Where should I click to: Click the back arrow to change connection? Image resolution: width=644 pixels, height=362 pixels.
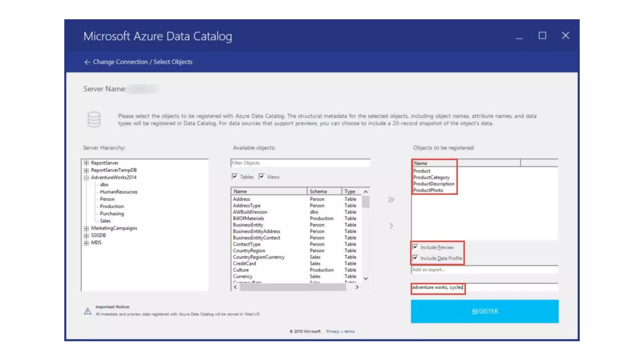87,62
